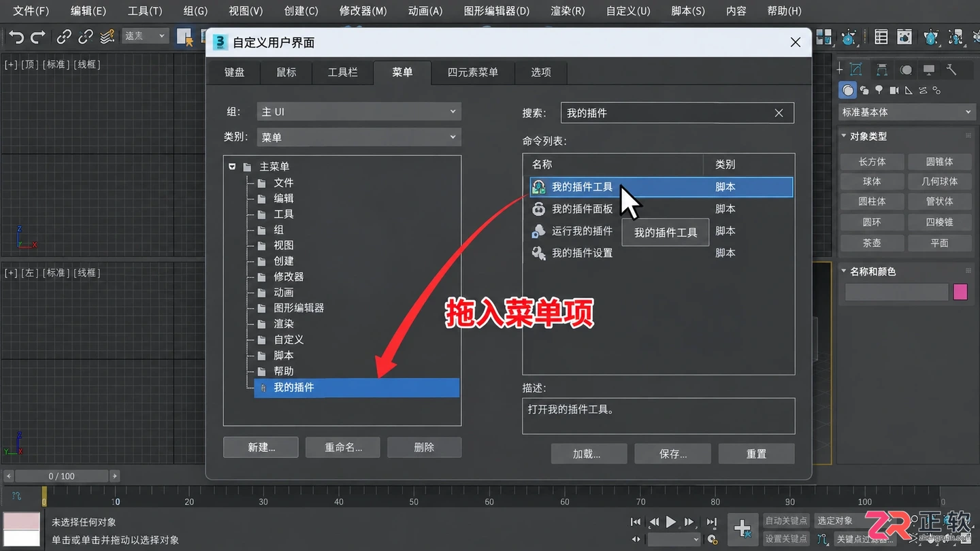Select the Link tool (chain icon)
This screenshot has width=980, height=551.
click(64, 36)
